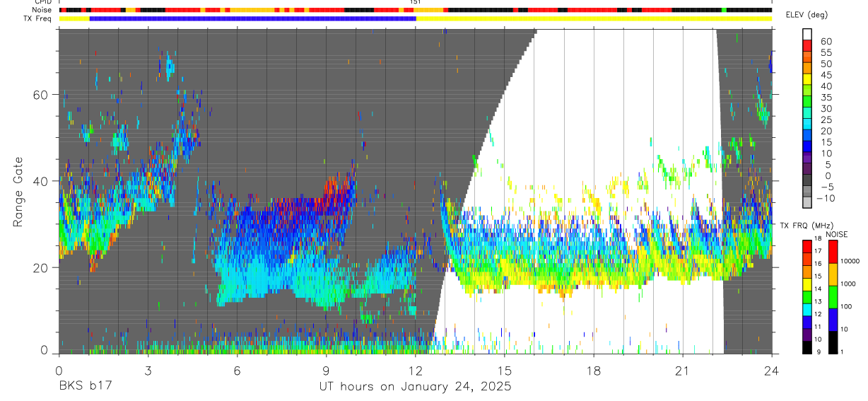Image resolution: width=868 pixels, height=401 pixels.
Task: Select the black bottom segment of TX FRQ colorbar
Action: pos(807,347)
